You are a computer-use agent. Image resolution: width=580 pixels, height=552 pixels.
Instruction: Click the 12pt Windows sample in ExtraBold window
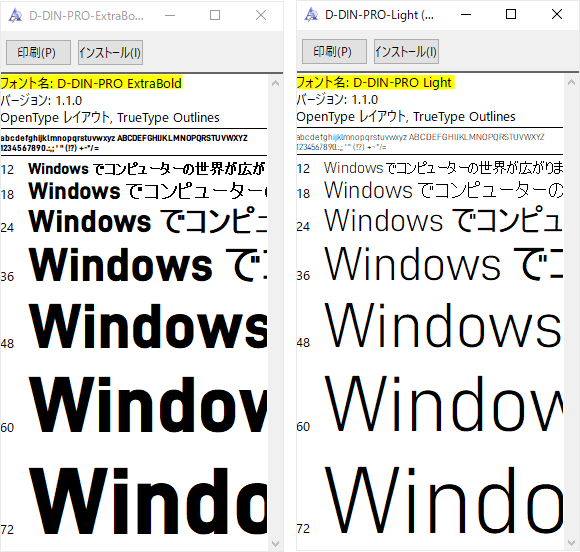[x=147, y=169]
